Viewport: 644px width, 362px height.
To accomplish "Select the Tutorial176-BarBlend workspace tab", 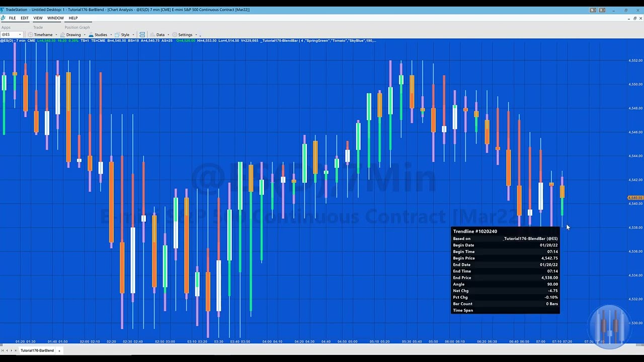I will pos(37,350).
